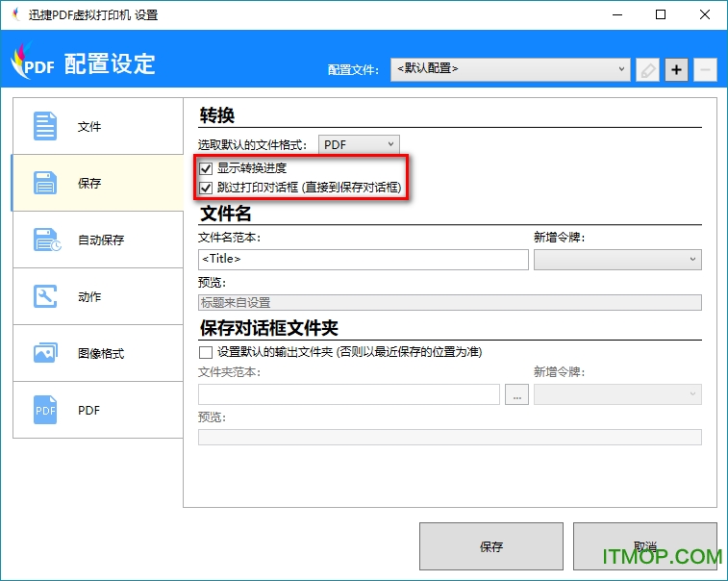Enable 设置默认的输出文件夹 checkbox
The image size is (728, 581).
(206, 352)
